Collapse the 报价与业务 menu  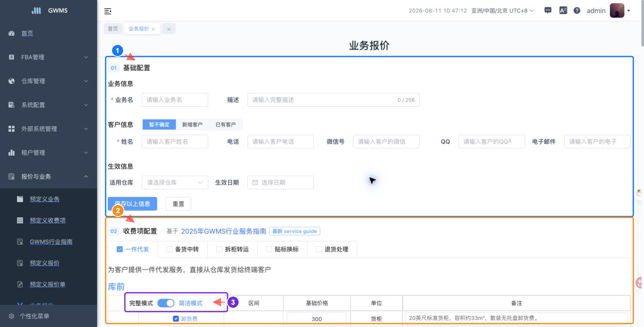tap(86, 177)
